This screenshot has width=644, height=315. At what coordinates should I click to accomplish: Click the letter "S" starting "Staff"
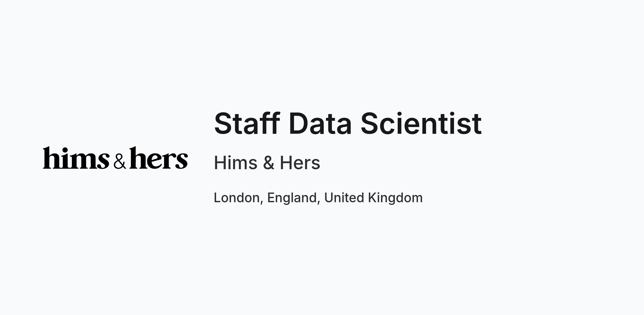[x=223, y=124]
